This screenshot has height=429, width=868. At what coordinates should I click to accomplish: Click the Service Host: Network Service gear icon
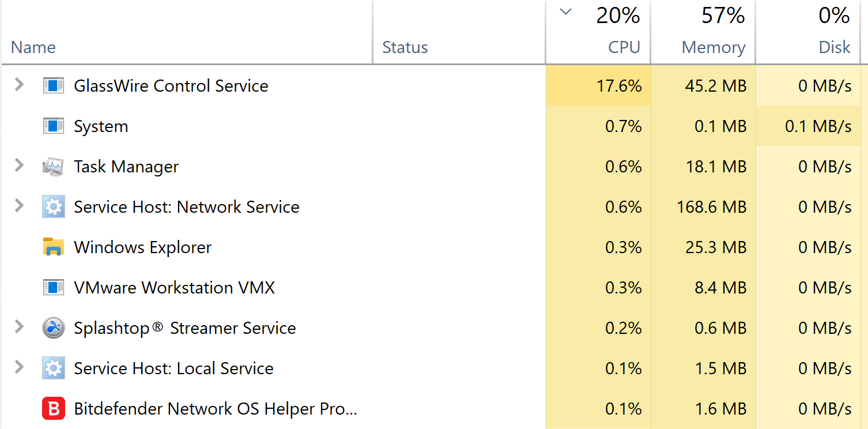(54, 207)
